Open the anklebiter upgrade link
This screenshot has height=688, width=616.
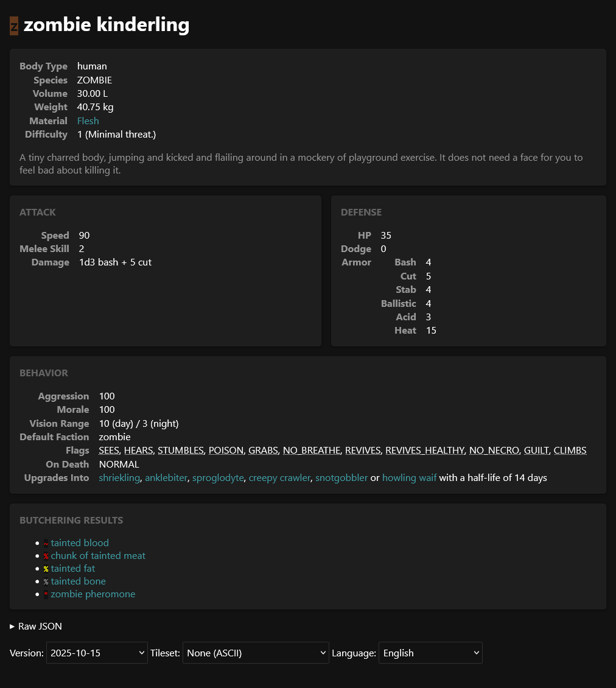pyautogui.click(x=166, y=478)
